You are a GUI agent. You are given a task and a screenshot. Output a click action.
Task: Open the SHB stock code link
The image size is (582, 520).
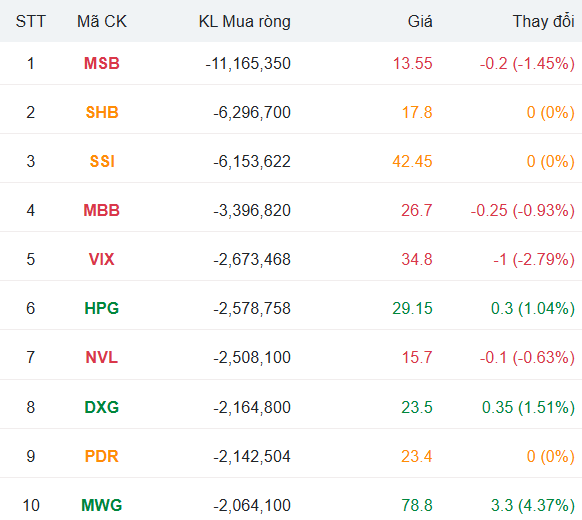(x=102, y=112)
